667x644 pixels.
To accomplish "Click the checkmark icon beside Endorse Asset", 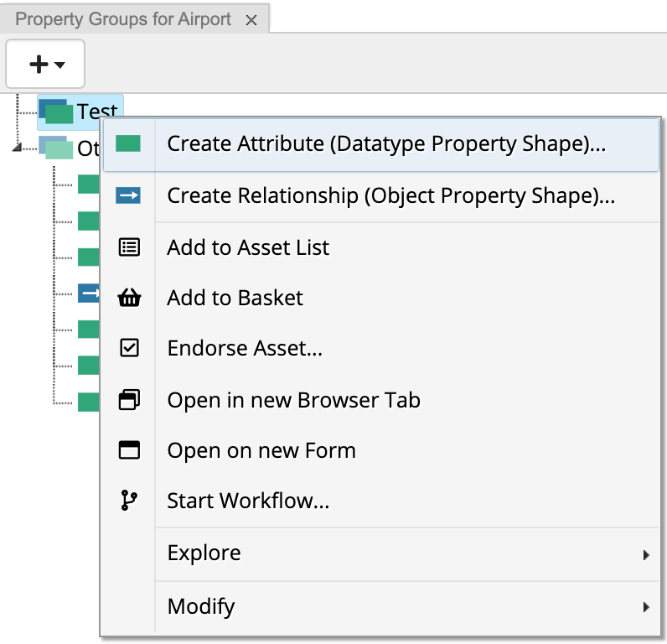I will click(x=129, y=348).
